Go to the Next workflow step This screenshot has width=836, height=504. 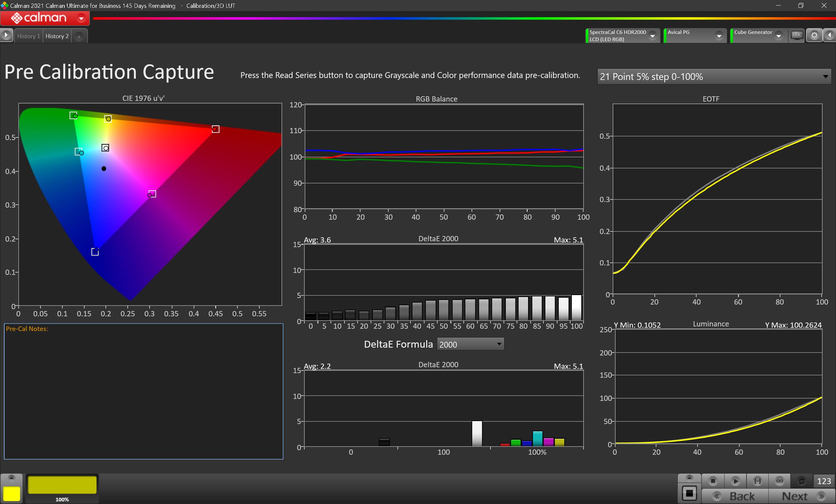click(x=802, y=496)
